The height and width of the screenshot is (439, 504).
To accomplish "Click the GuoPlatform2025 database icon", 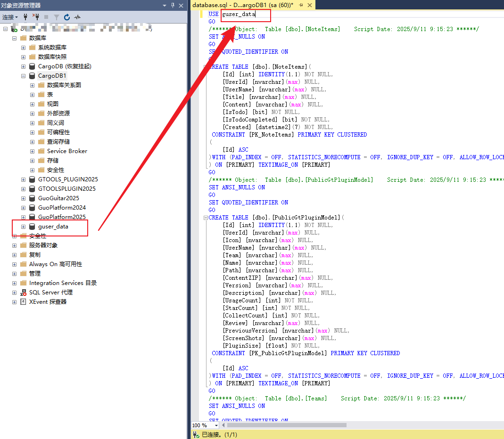I will pyautogui.click(x=32, y=217).
